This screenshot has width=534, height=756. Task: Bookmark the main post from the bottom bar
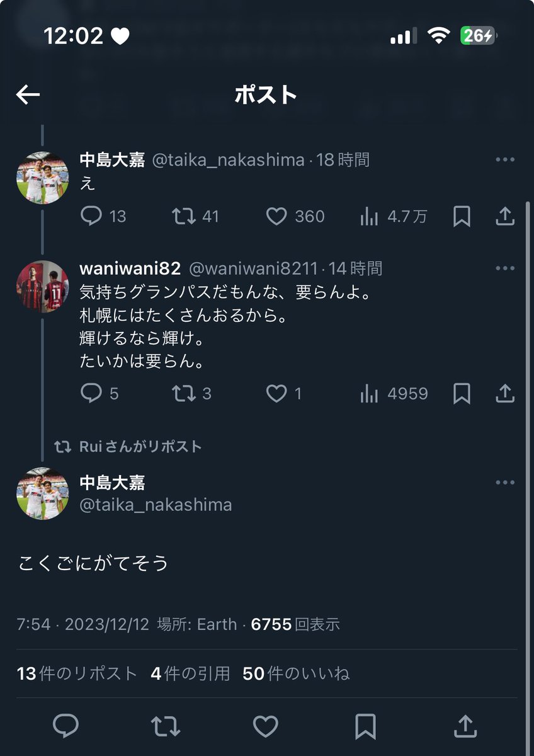(x=365, y=726)
